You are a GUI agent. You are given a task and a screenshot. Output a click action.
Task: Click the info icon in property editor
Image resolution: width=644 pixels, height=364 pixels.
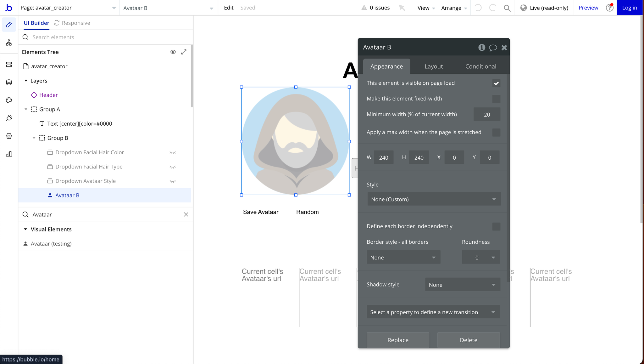[x=481, y=48]
